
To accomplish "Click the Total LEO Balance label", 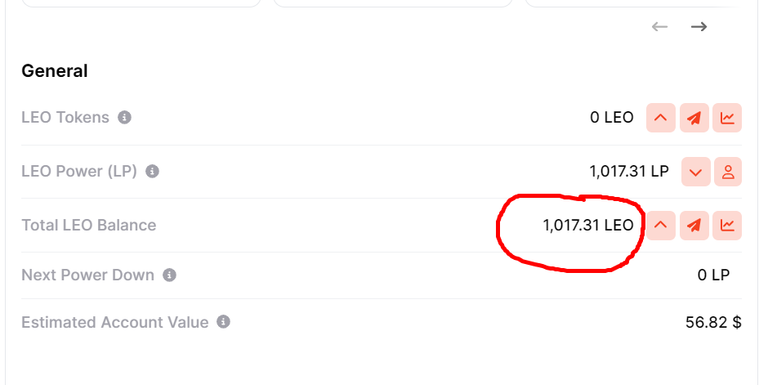I will [89, 225].
